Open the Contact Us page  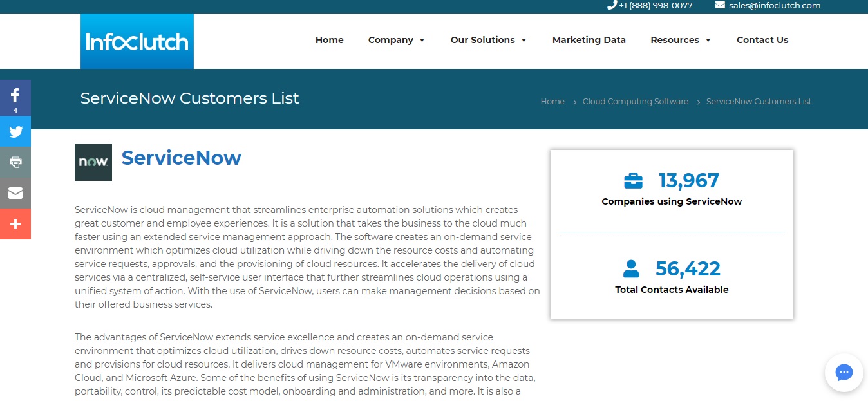[762, 40]
